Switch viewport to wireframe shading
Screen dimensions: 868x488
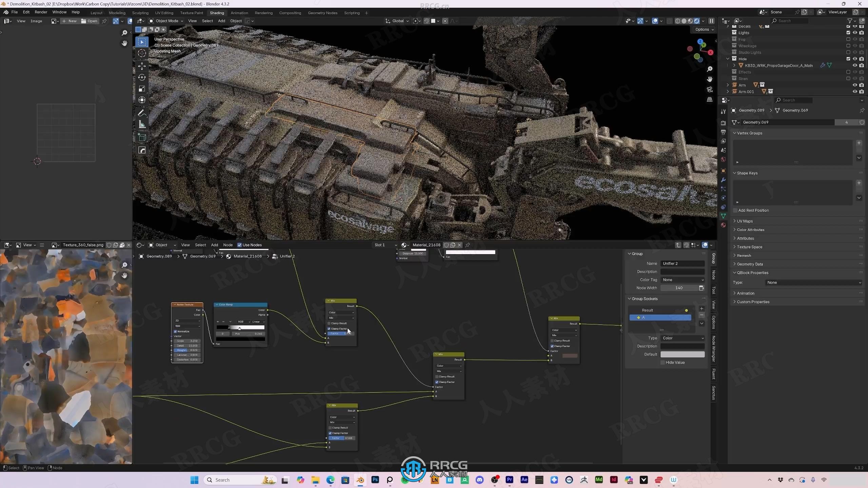pos(677,21)
